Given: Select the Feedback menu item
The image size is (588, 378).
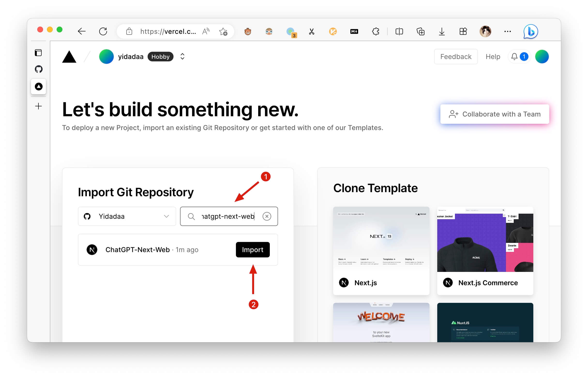Looking at the screenshot, I should pos(456,56).
